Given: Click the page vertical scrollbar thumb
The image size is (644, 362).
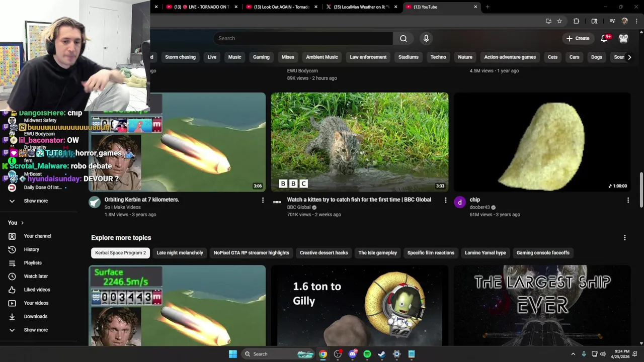Looking at the screenshot, I should click(641, 190).
